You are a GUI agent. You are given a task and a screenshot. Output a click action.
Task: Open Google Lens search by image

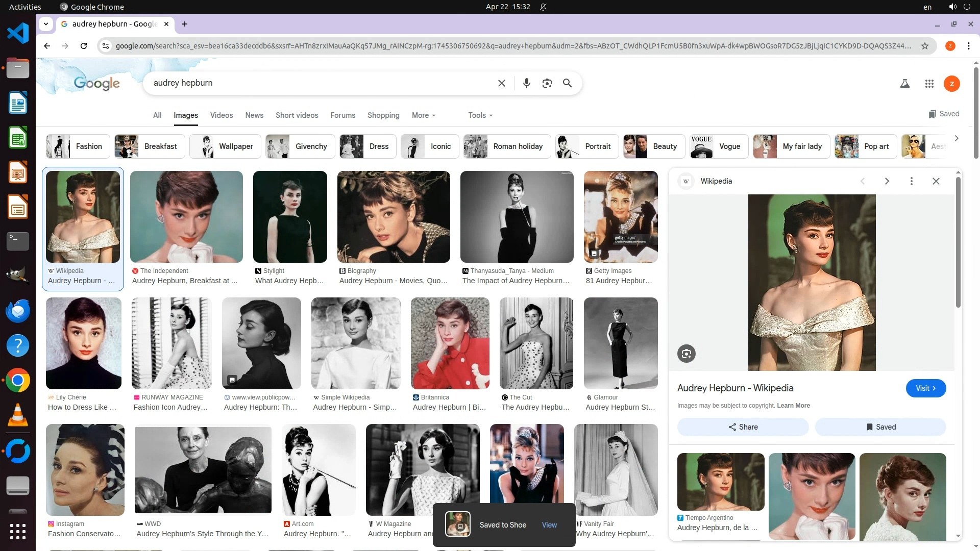(547, 83)
